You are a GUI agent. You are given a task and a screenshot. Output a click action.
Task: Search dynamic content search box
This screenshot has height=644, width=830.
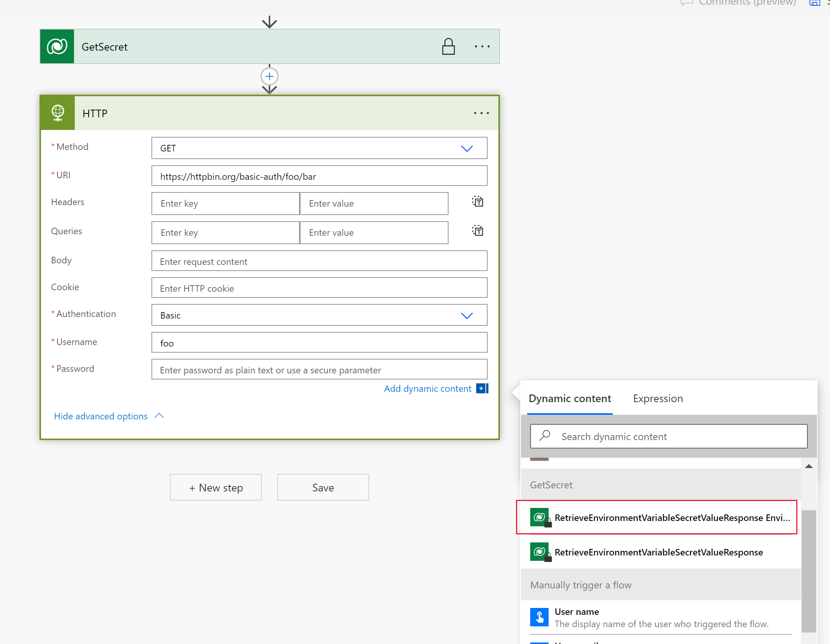[x=669, y=437]
